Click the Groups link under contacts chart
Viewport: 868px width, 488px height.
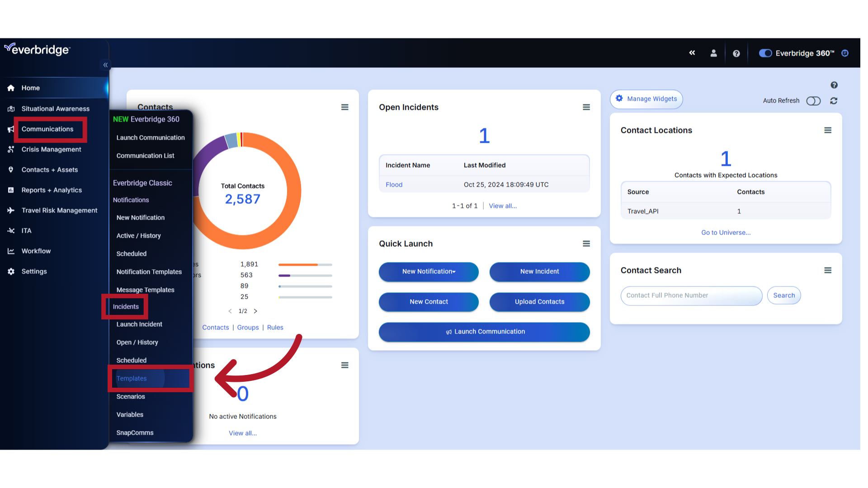tap(248, 328)
